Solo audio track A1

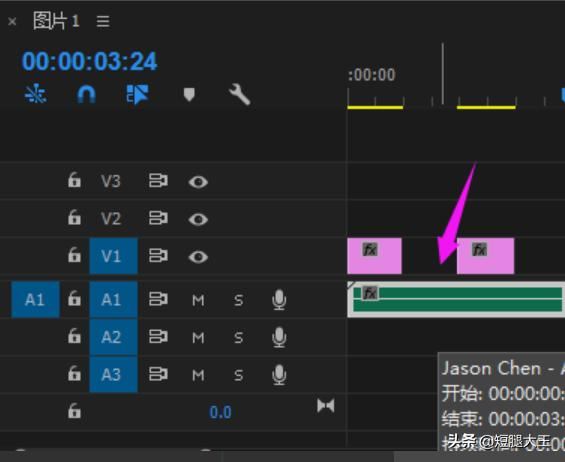tap(239, 300)
